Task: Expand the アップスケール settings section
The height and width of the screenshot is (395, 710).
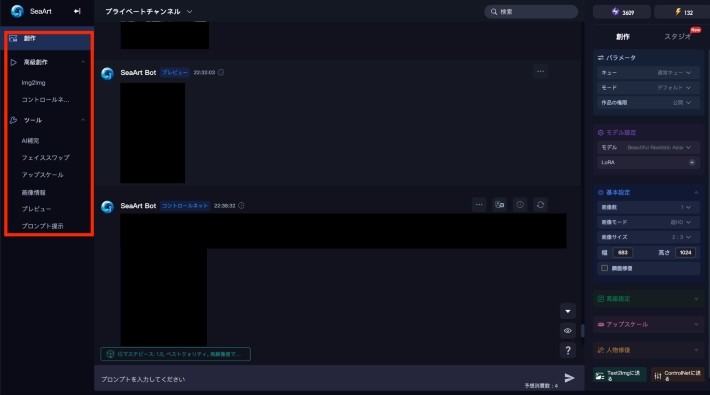Action: click(696, 324)
